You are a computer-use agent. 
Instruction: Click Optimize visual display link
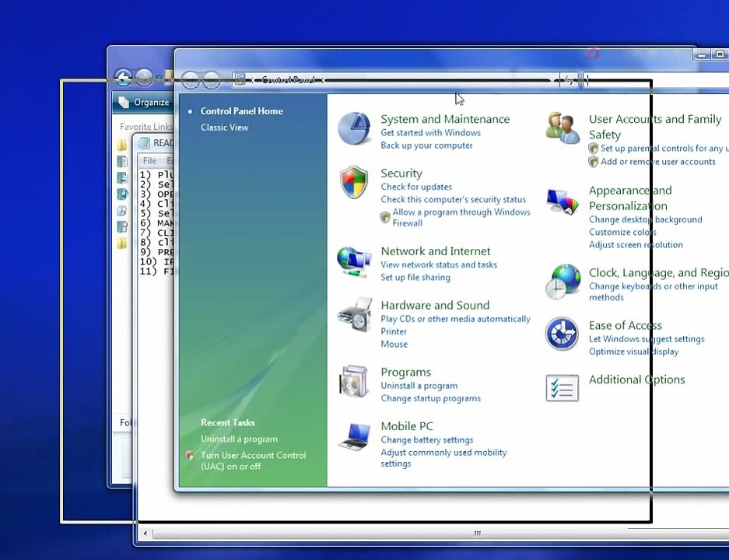pyautogui.click(x=633, y=352)
